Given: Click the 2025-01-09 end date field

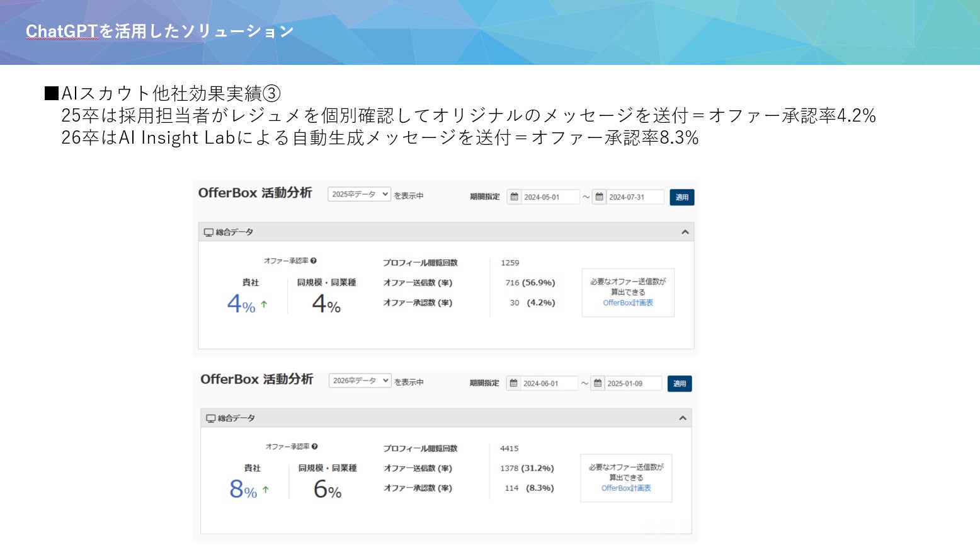Looking at the screenshot, I should 633,383.
